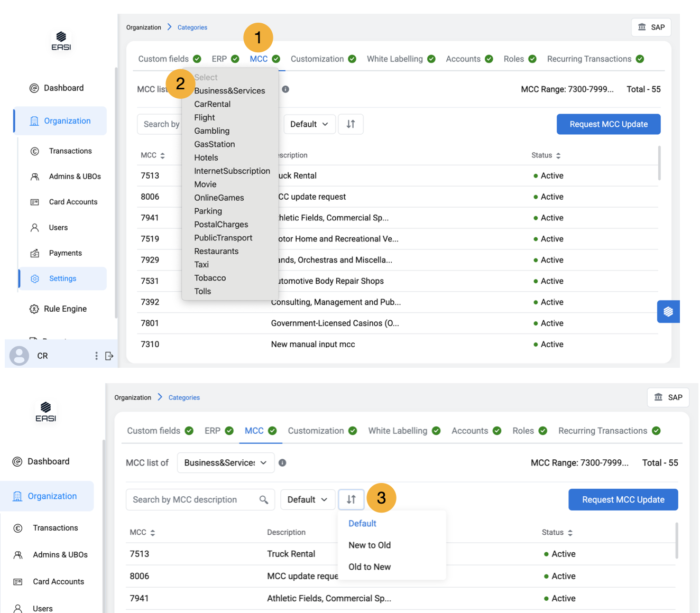Viewport: 700px width, 613px height.
Task: Select Restaurants from the category list
Action: pyautogui.click(x=216, y=252)
